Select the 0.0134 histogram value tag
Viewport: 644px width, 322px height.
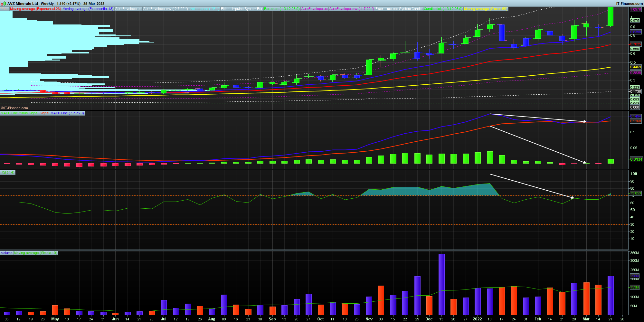tap(636, 159)
